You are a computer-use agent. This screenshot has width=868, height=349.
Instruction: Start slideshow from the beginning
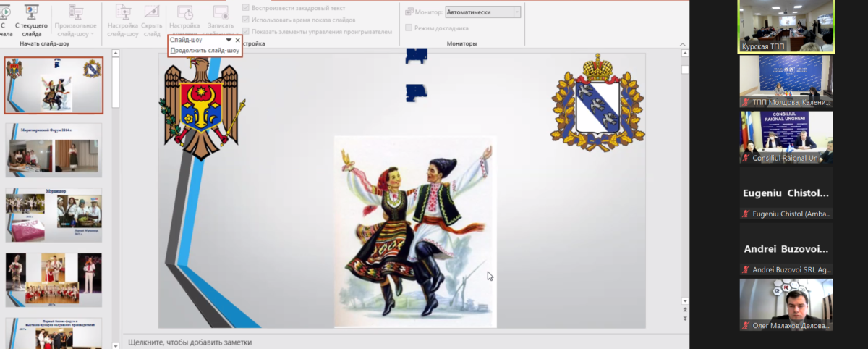point(6,20)
